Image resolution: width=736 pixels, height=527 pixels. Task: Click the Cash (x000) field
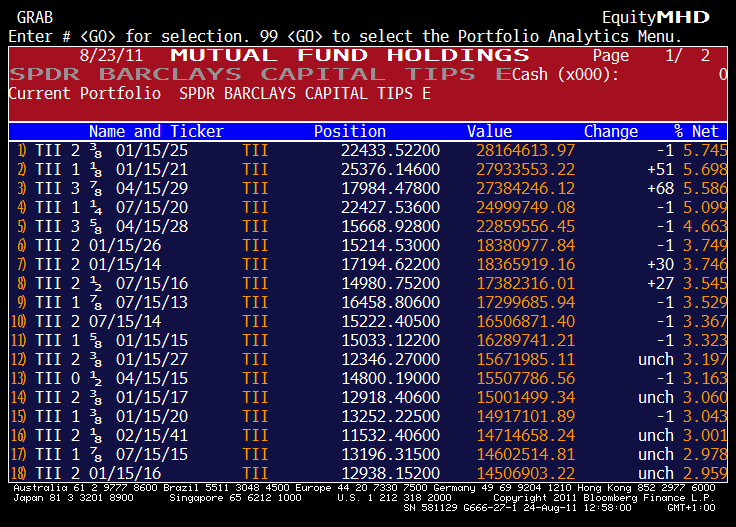point(620,74)
